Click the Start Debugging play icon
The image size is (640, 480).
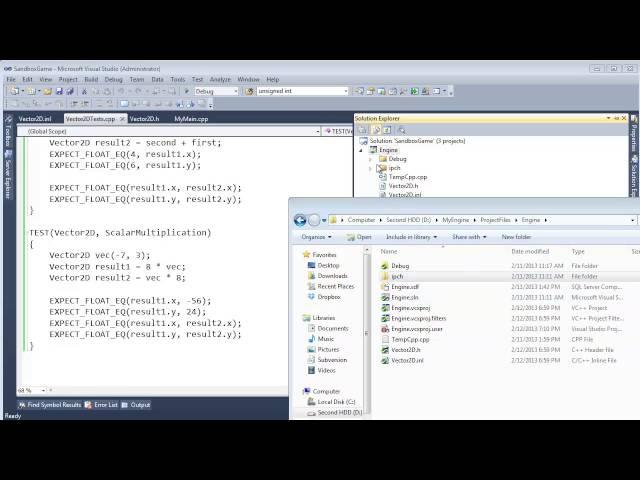[x=187, y=91]
